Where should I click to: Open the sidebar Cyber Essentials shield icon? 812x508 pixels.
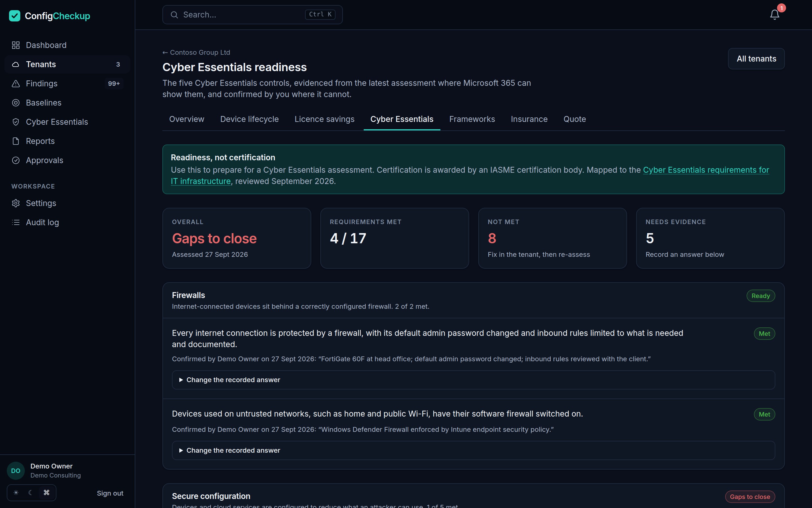(x=16, y=122)
